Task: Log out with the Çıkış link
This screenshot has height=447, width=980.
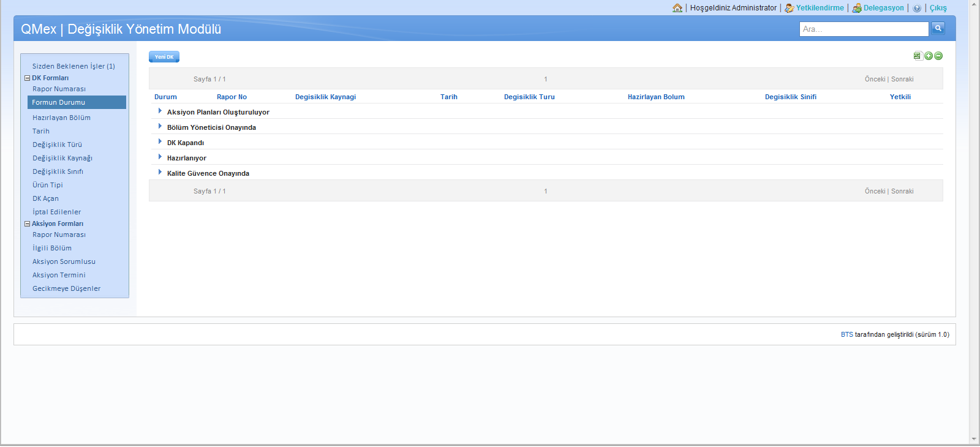Action: tap(938, 8)
